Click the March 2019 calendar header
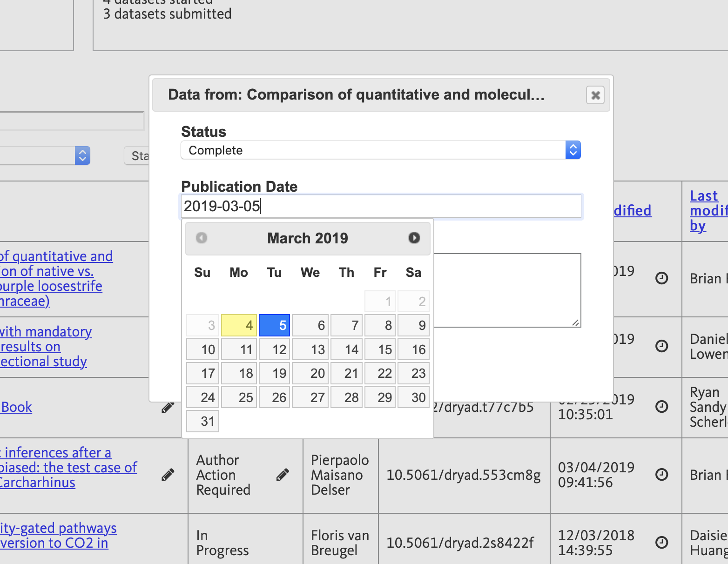Image resolution: width=728 pixels, height=564 pixels. point(307,238)
